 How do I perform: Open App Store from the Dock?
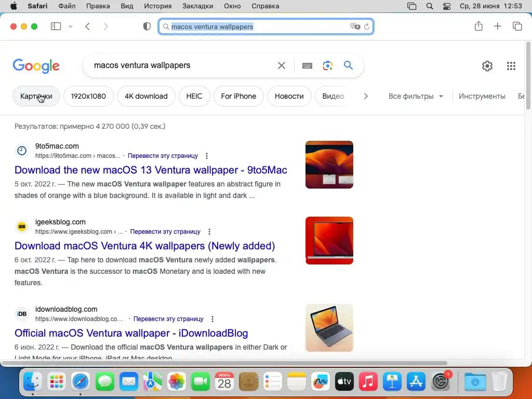[x=416, y=382]
